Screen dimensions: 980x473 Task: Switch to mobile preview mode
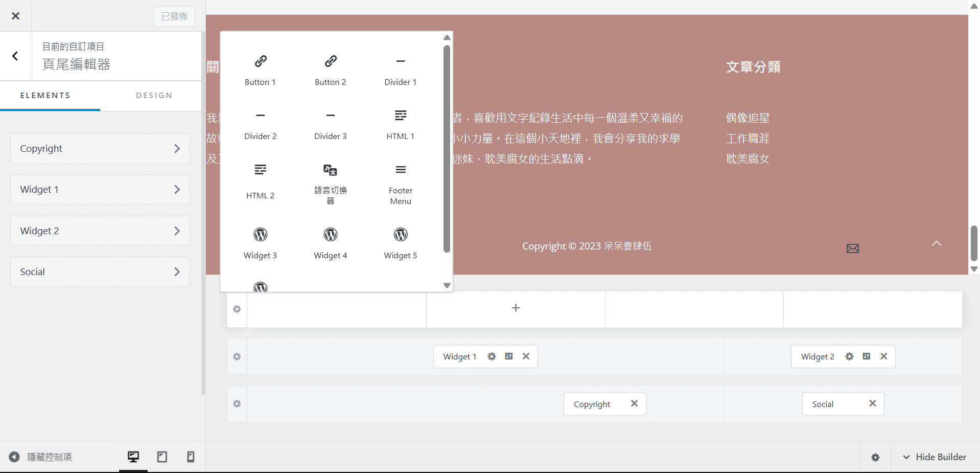pos(191,457)
